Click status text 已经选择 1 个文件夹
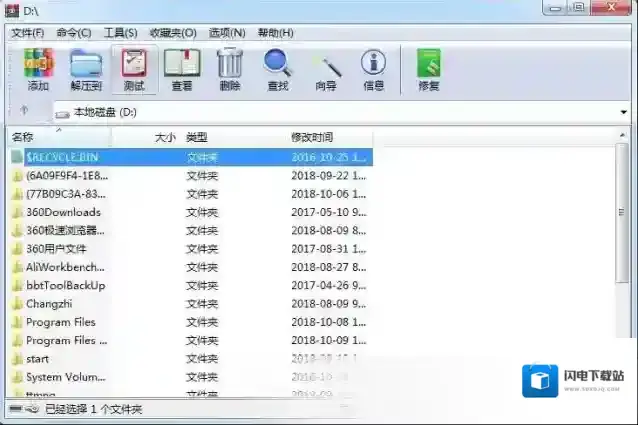638x425 pixels. pos(93,409)
